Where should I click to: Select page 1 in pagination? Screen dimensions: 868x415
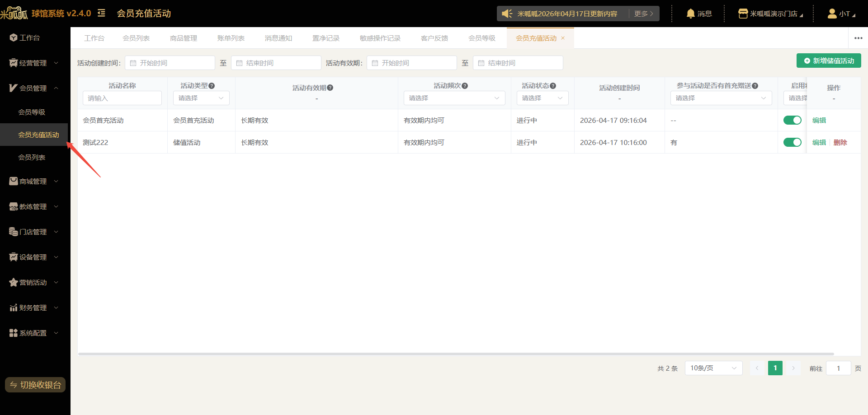pos(775,368)
